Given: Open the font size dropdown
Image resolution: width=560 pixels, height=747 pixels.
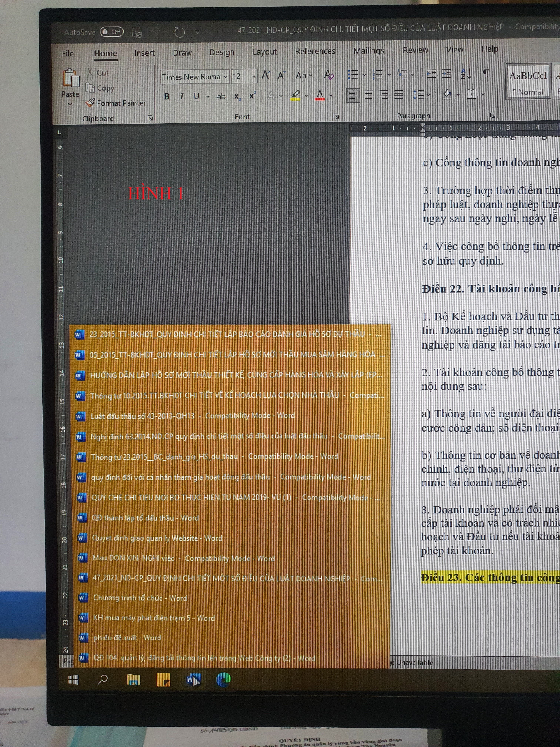Looking at the screenshot, I should tap(254, 77).
